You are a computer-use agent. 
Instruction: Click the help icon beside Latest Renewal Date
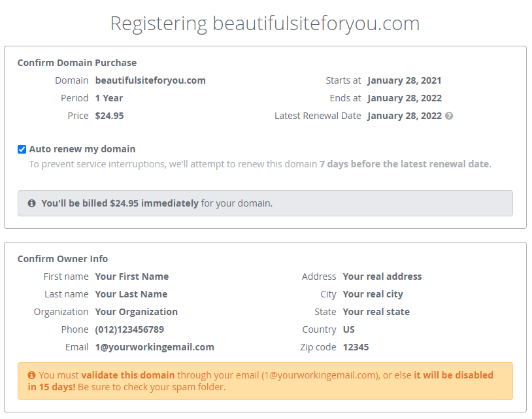pos(449,116)
